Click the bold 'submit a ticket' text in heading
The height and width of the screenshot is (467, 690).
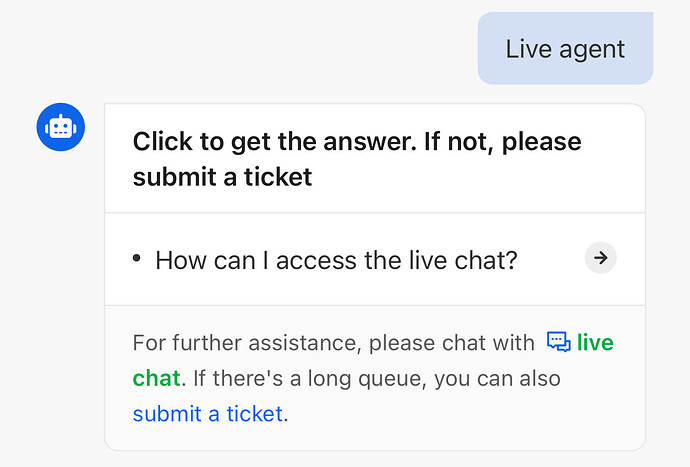click(x=222, y=177)
